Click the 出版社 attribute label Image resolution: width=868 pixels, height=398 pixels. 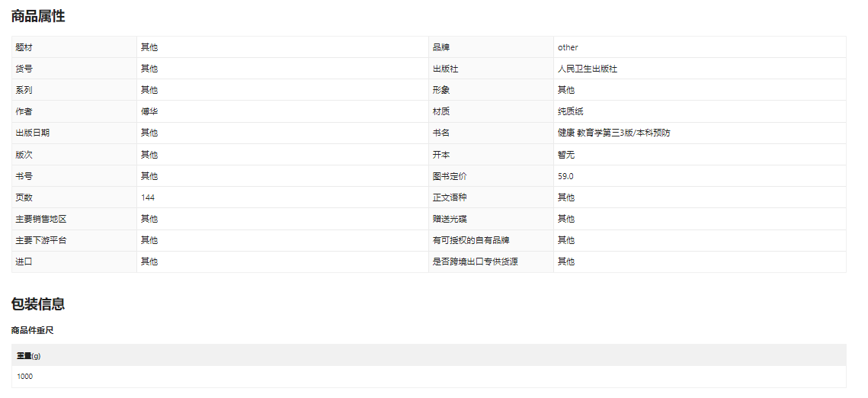tap(445, 69)
